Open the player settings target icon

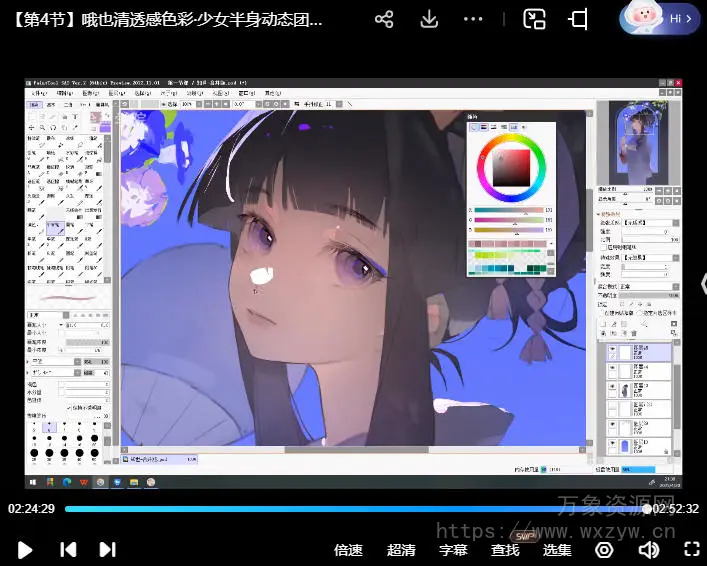[x=604, y=549]
